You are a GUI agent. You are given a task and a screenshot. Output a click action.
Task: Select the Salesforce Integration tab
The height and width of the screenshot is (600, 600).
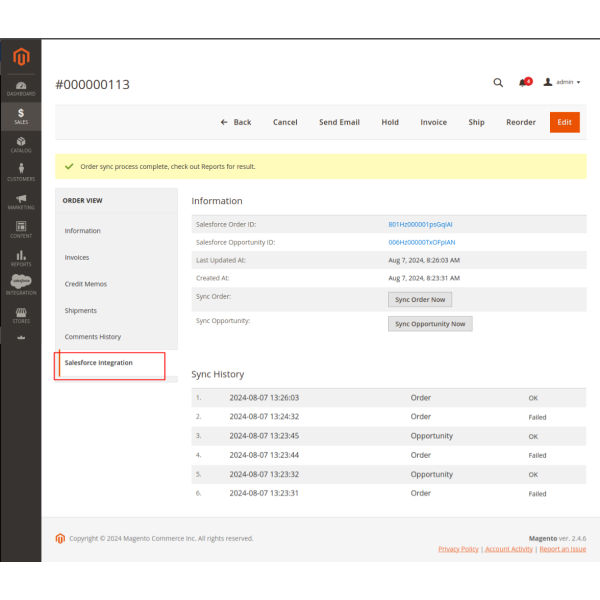[99, 362]
